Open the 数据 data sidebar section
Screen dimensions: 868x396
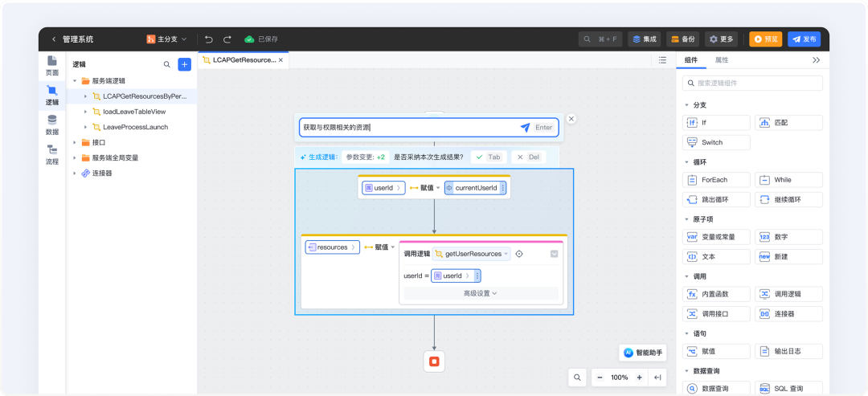51,125
